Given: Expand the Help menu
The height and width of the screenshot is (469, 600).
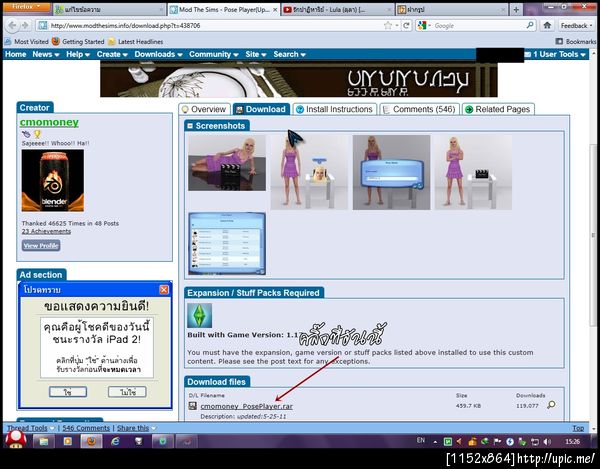Looking at the screenshot, I should click(x=78, y=54).
